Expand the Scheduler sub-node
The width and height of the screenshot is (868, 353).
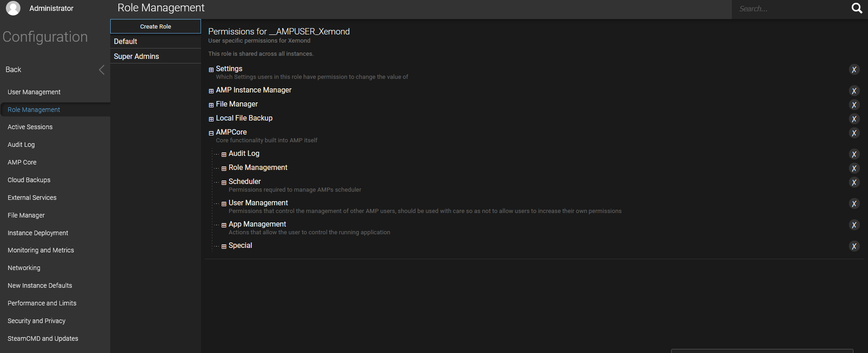(224, 183)
